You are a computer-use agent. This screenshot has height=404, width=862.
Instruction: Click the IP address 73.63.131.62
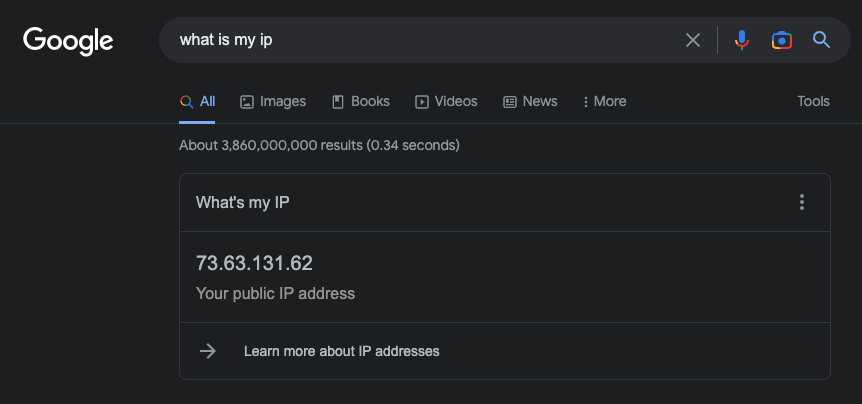pyautogui.click(x=254, y=263)
